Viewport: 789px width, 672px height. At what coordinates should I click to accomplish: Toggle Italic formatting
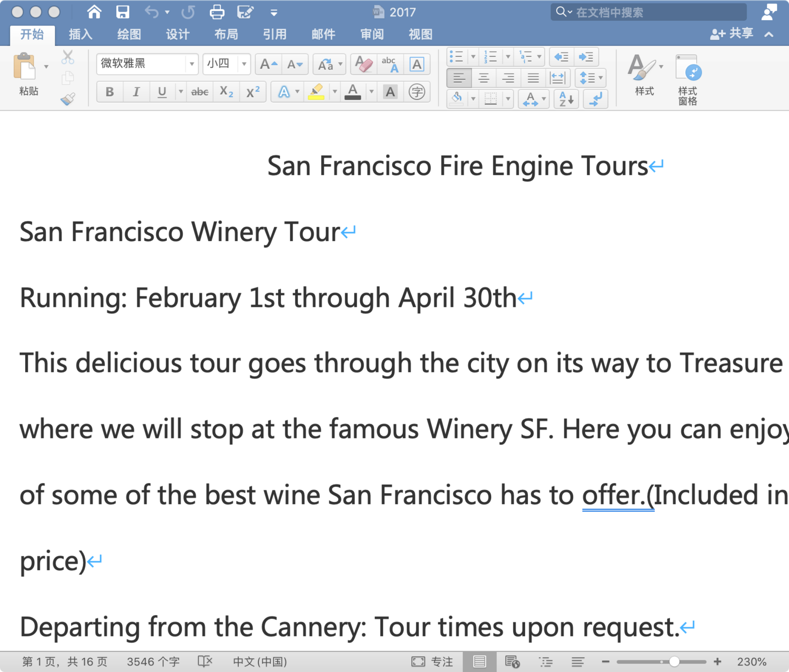(136, 92)
